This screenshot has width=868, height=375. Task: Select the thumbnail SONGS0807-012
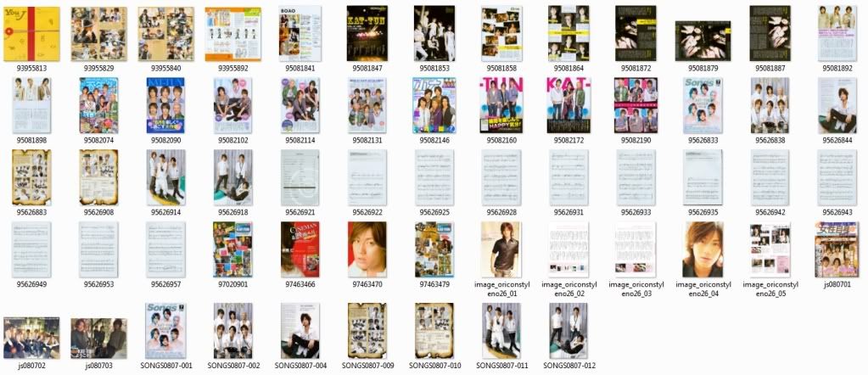click(x=568, y=331)
